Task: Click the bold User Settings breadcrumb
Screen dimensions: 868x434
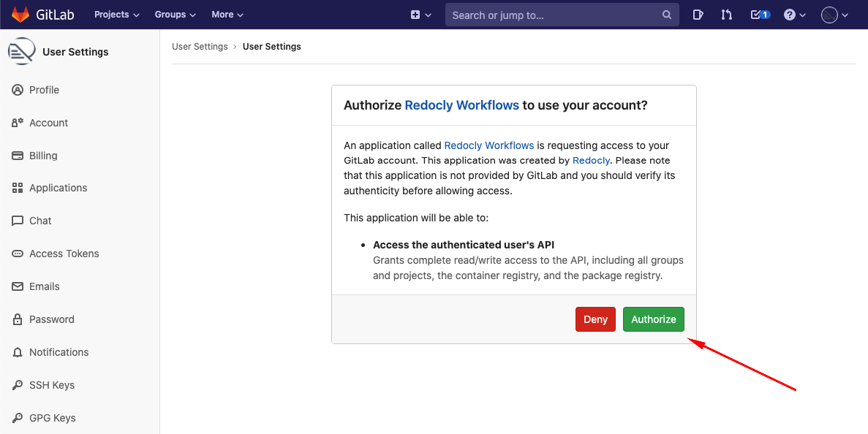Action: [272, 47]
